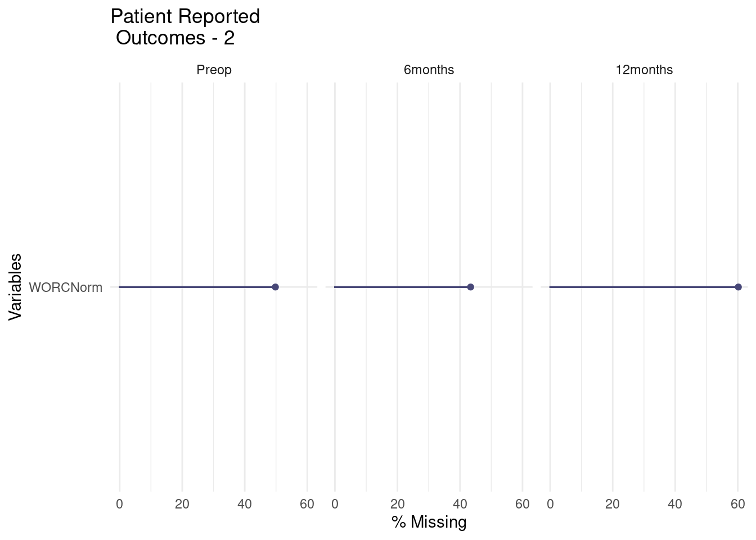This screenshot has width=756, height=540.
Task: Click the 6months panel data point
Action: click(470, 287)
